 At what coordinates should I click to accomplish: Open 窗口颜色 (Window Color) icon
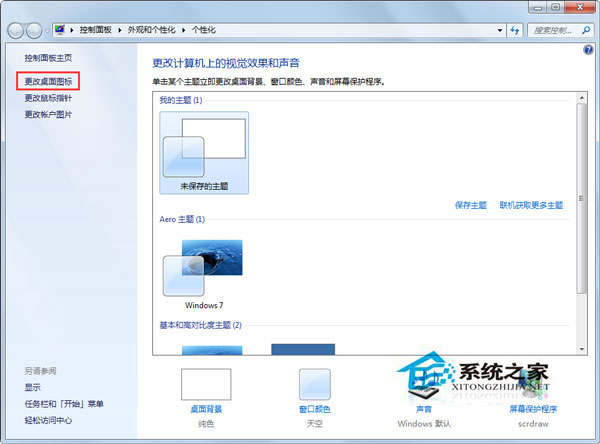pyautogui.click(x=315, y=385)
